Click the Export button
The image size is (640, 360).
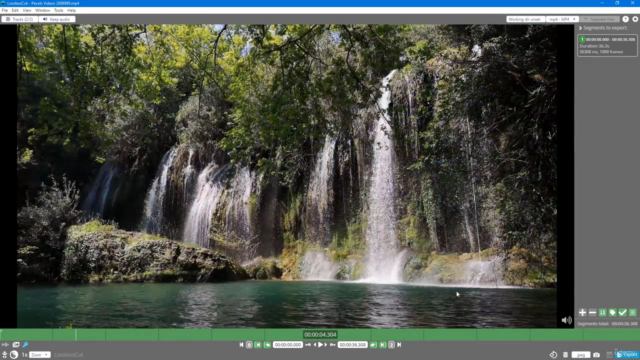(627, 355)
